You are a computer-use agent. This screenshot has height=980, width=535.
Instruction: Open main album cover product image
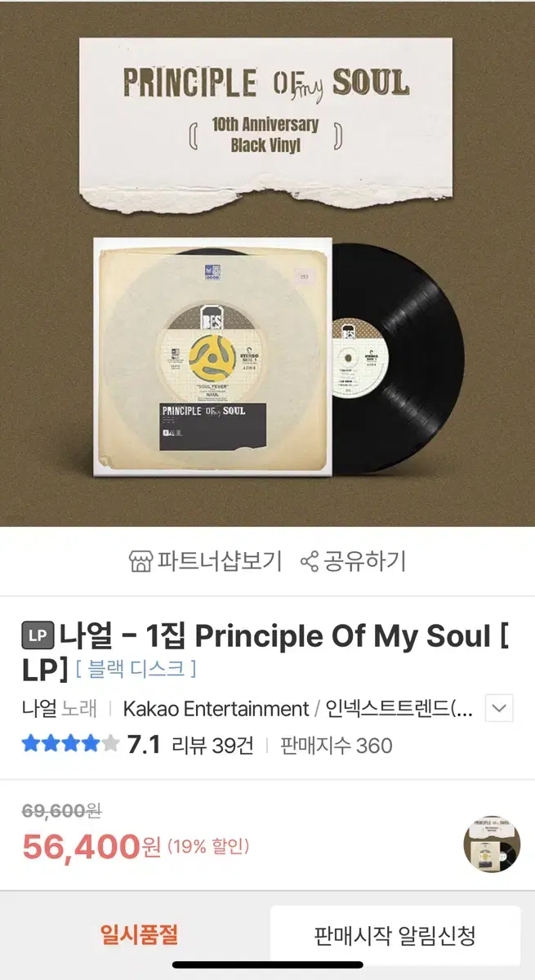267,263
